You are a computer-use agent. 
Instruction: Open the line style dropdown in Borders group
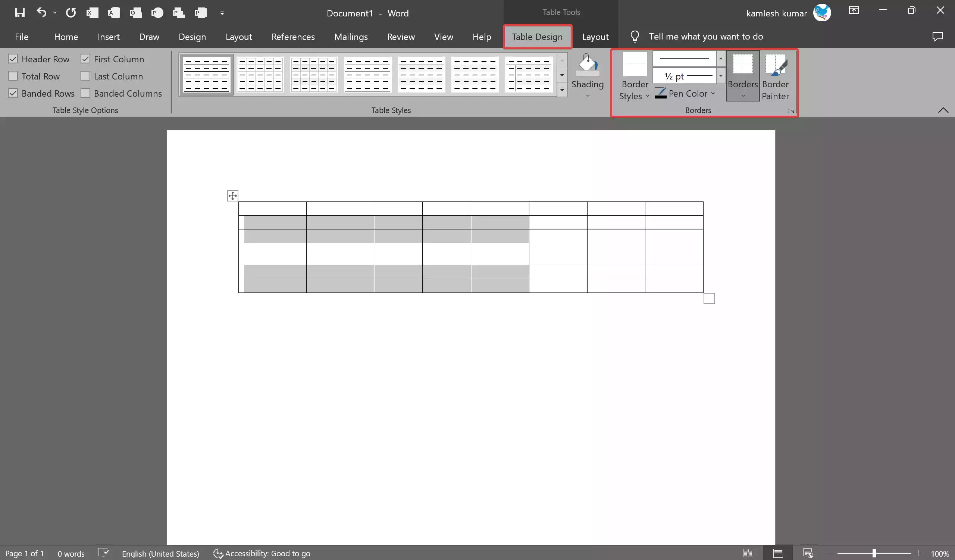click(x=720, y=59)
